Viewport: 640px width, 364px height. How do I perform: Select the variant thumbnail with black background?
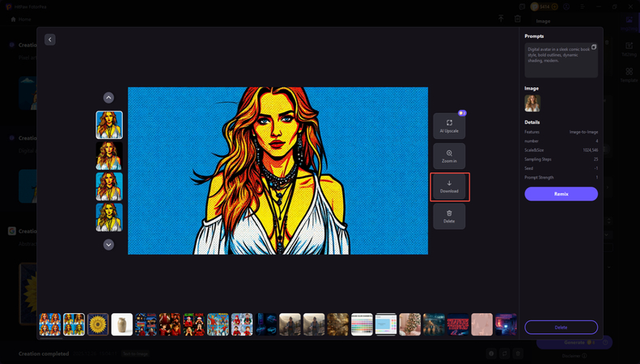(109, 156)
